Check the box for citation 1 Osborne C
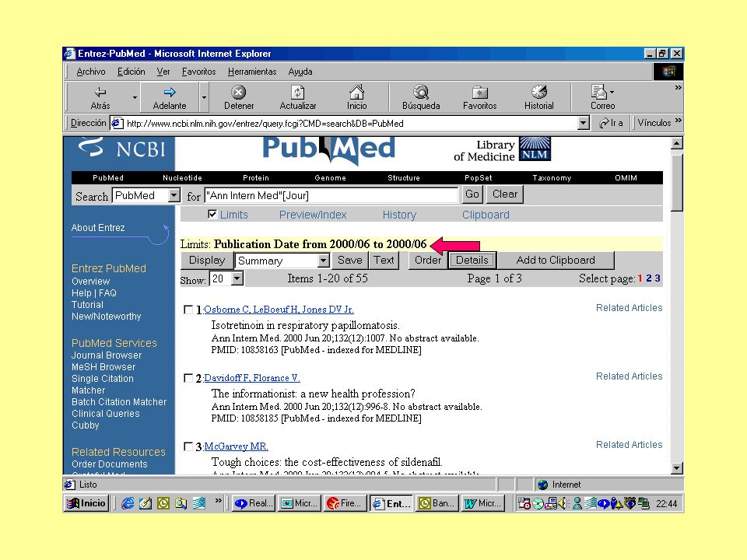Viewport: 747px width, 560px height. click(x=188, y=310)
